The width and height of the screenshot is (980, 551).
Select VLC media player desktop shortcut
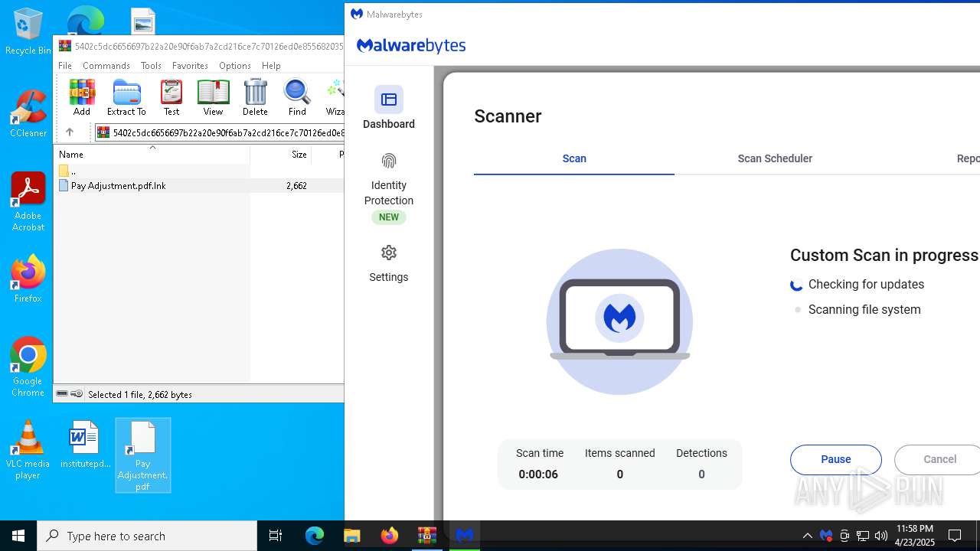(x=28, y=450)
